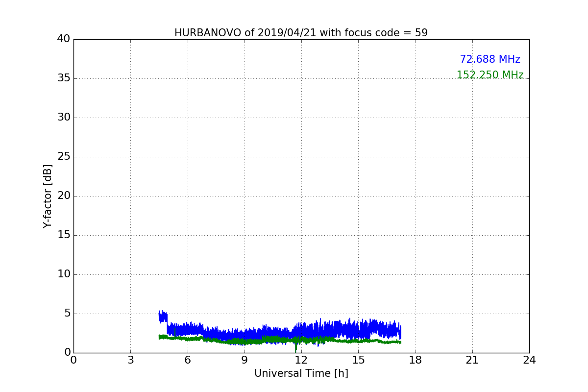Click the green trace's downward spike before 12 h
588x392 pixels.
point(295,347)
